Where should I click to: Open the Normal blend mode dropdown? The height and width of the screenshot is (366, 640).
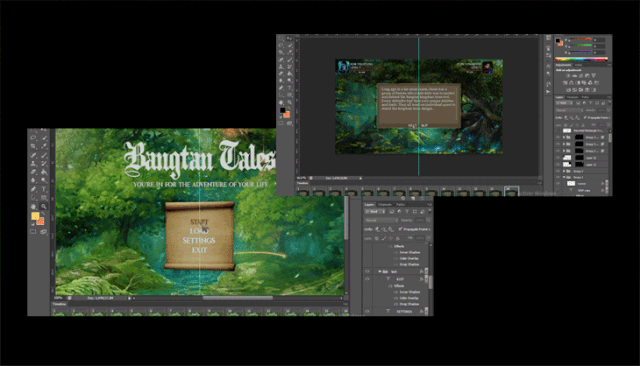[x=382, y=220]
